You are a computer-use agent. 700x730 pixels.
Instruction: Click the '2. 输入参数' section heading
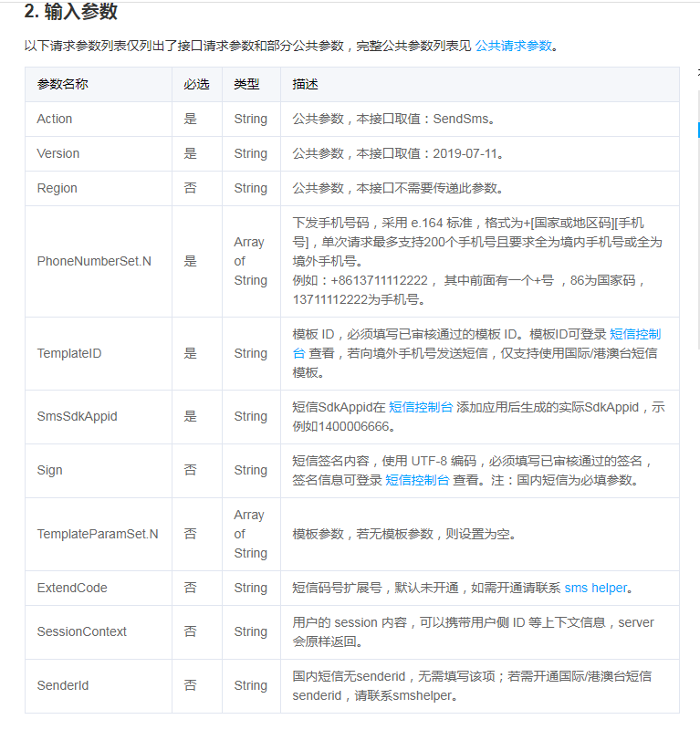71,11
